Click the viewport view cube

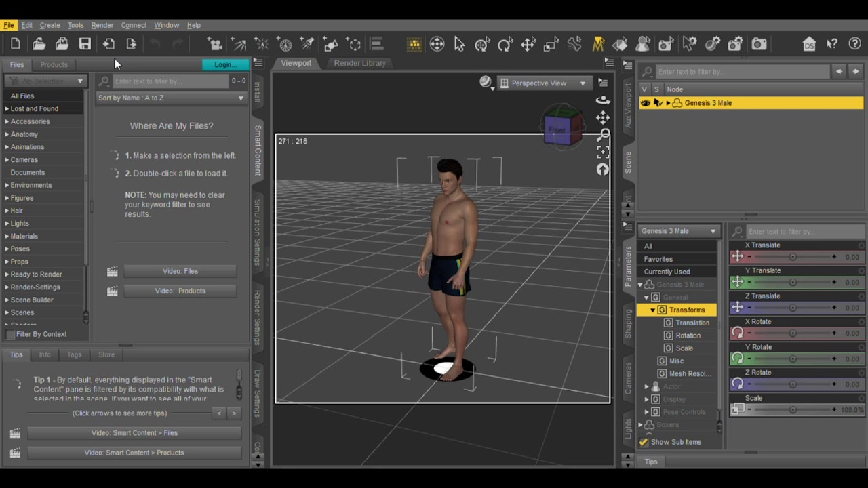coord(563,127)
